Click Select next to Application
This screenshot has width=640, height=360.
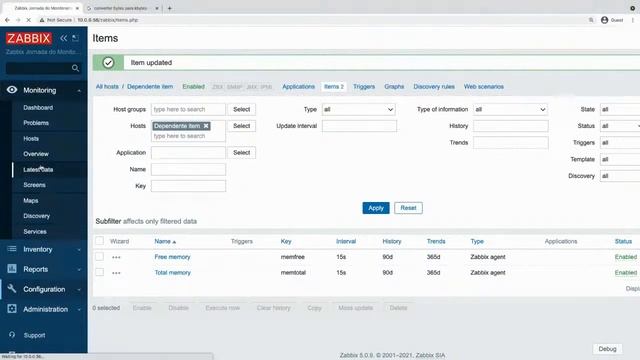[242, 153]
